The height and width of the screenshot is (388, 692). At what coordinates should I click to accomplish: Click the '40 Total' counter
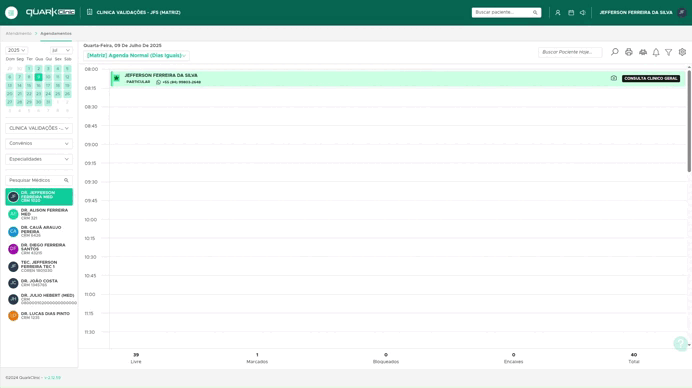[x=634, y=358]
